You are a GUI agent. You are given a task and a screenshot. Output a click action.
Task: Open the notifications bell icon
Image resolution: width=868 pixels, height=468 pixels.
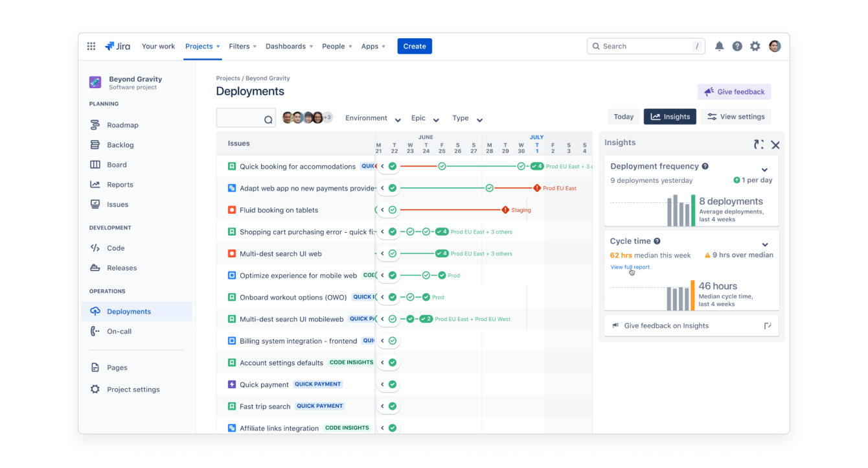[x=719, y=46]
